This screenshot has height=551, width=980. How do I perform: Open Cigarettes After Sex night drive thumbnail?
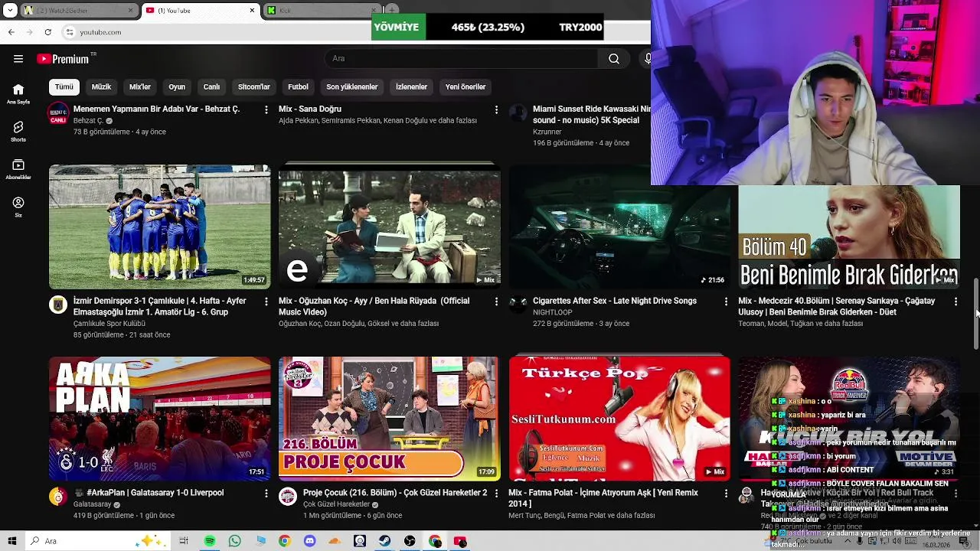[x=619, y=227]
